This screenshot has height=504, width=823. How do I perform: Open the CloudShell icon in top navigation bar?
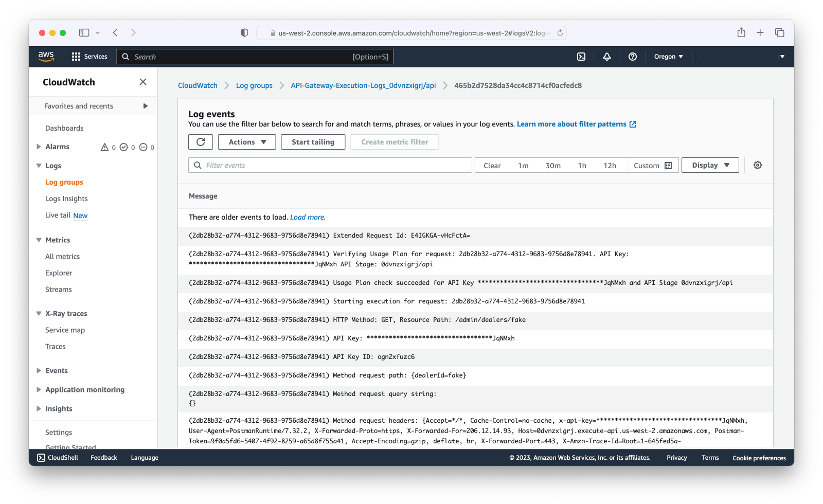click(x=581, y=57)
